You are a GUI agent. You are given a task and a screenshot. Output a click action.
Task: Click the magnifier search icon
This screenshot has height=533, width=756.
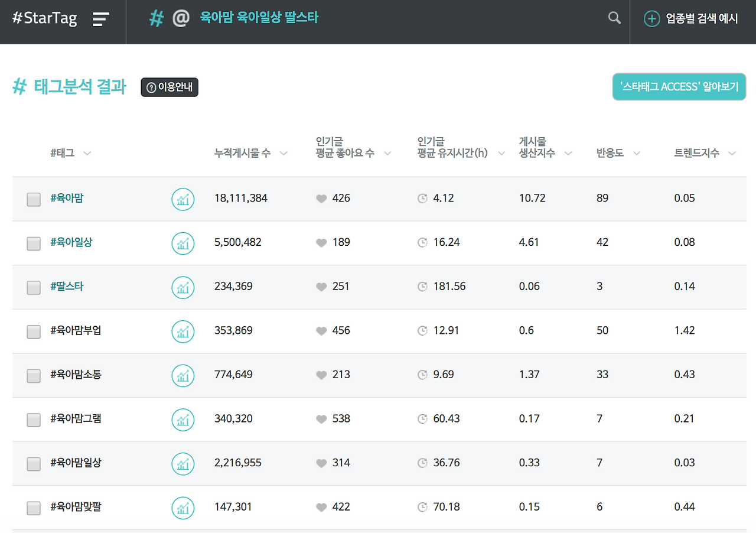pyautogui.click(x=615, y=18)
